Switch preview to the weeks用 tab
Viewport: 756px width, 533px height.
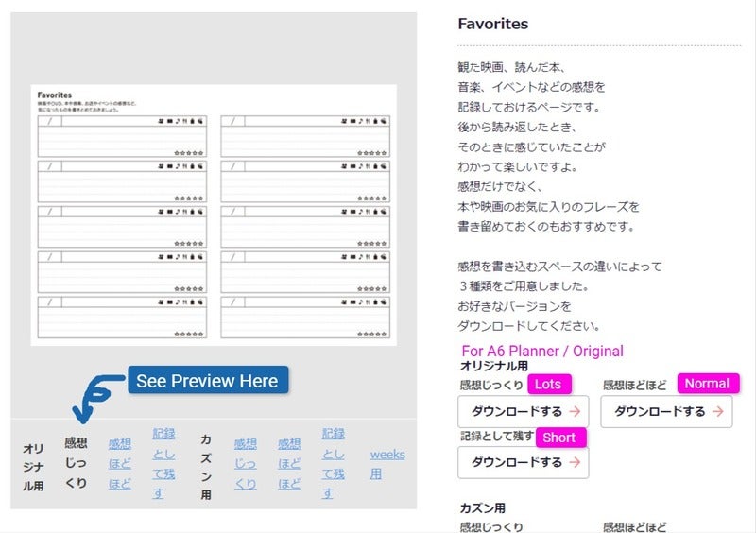point(387,463)
